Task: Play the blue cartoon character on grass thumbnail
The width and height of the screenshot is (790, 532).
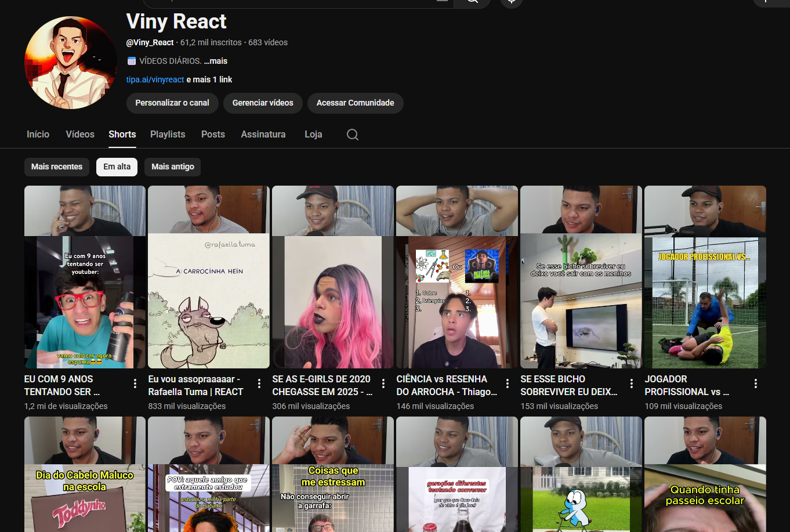Action: tap(581, 474)
